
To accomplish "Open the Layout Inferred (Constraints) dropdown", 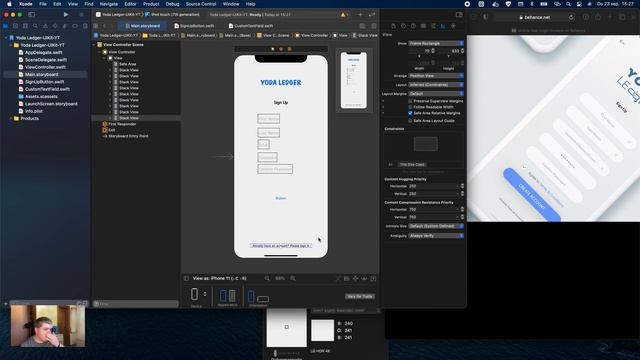I will tap(436, 85).
